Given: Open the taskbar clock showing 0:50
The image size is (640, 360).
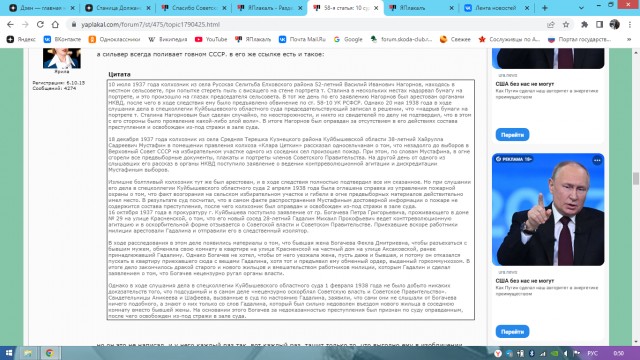Looking at the screenshot, I should (x=619, y=353).
